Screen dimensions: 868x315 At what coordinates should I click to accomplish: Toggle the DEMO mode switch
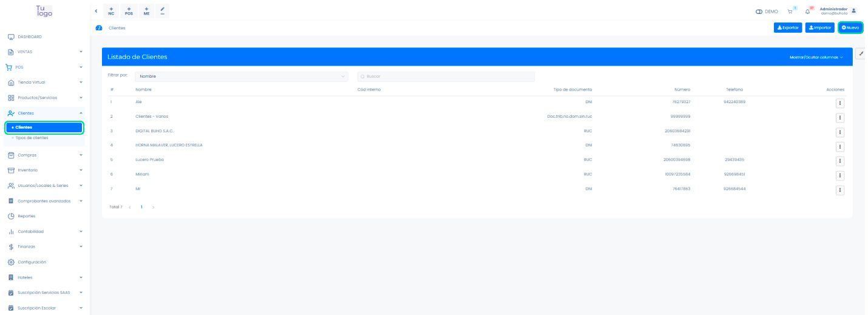(x=759, y=12)
